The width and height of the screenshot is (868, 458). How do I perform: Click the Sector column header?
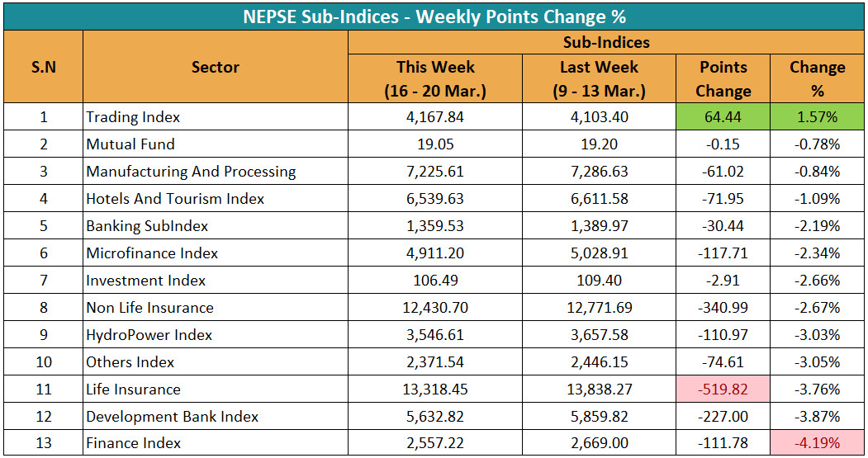pos(215,67)
